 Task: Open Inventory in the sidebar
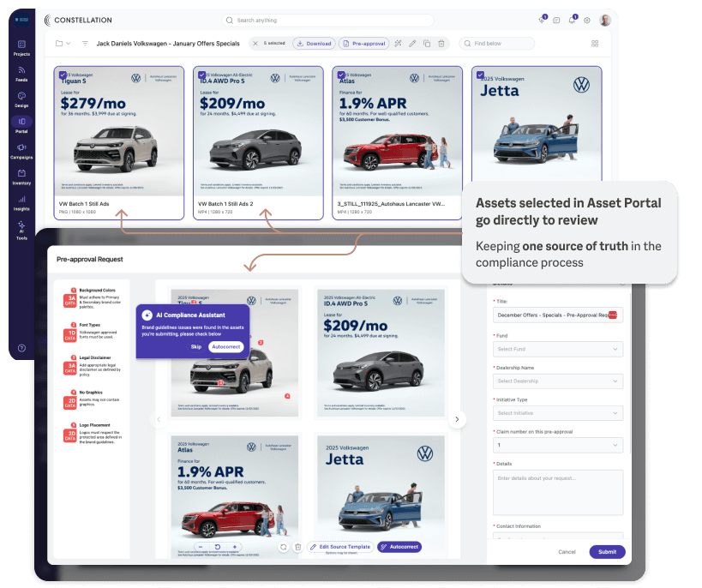tap(21, 177)
